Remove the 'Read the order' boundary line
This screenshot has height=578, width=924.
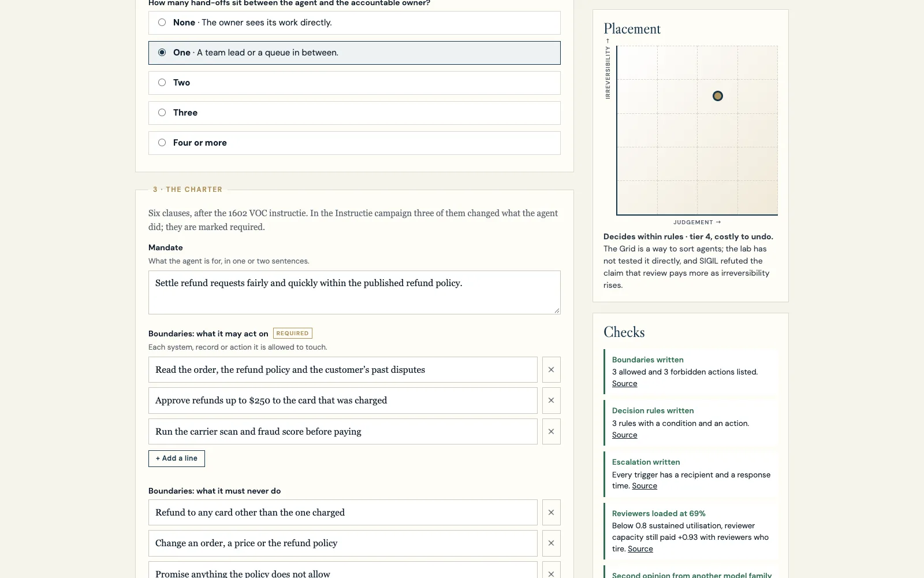[x=551, y=370]
